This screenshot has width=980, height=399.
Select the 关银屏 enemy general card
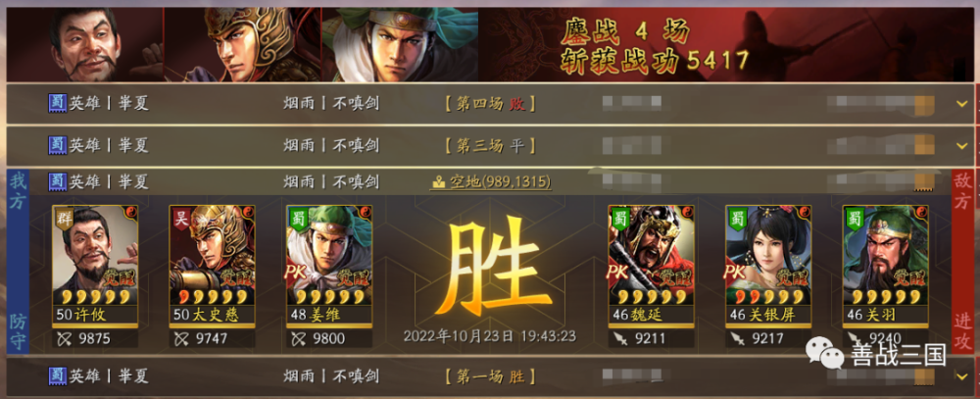768,266
